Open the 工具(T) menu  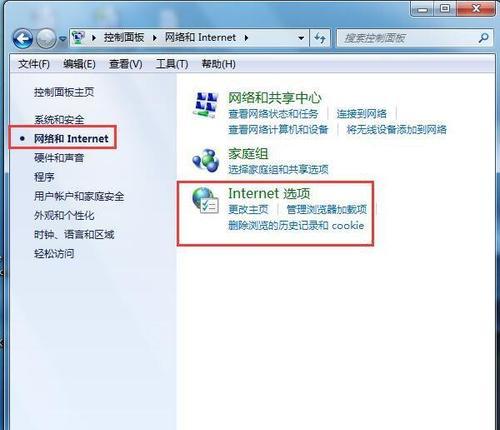point(172,64)
